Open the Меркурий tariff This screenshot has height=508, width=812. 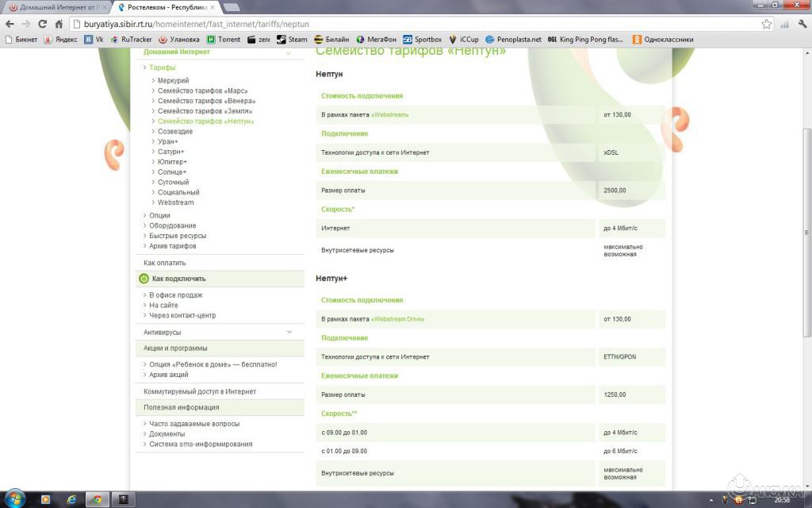pos(174,81)
